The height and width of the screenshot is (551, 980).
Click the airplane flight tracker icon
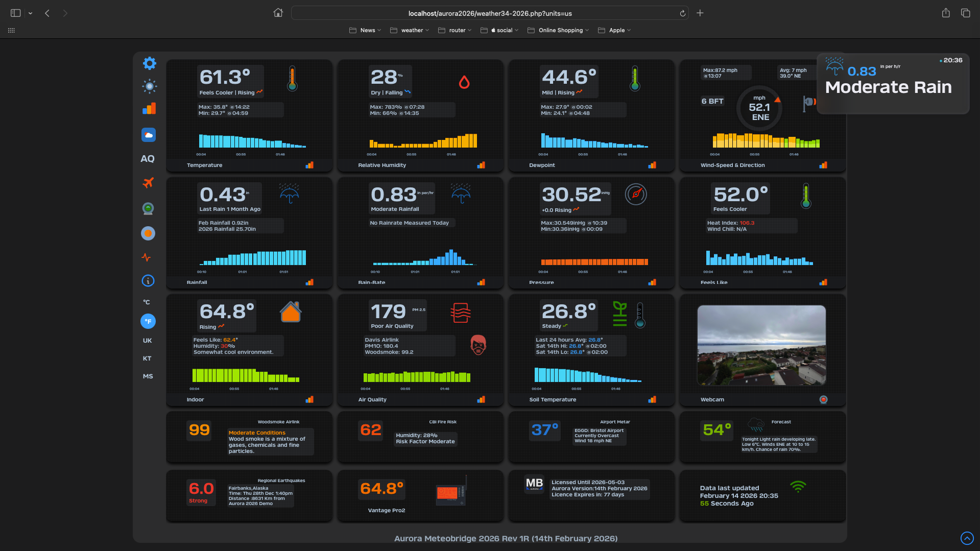tap(148, 182)
